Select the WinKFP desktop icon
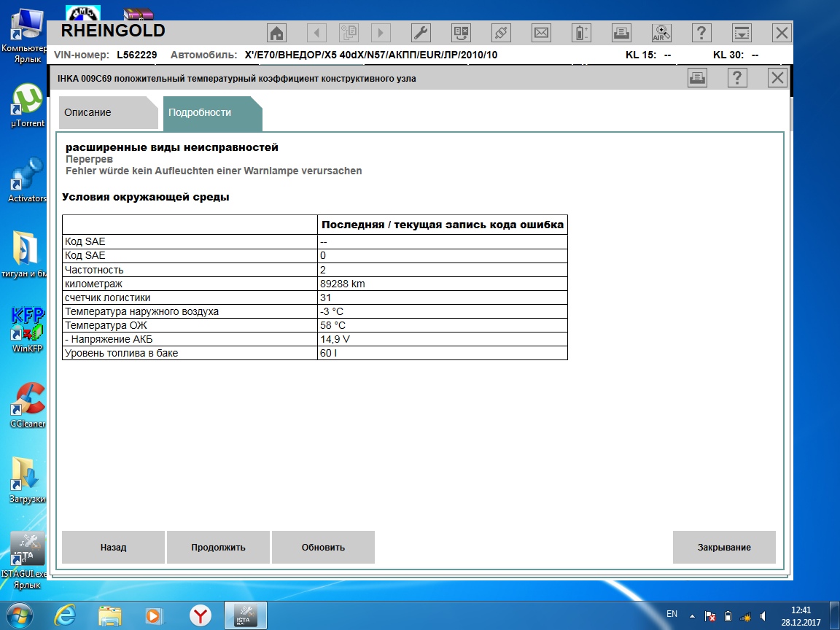Image resolution: width=840 pixels, height=630 pixels. [27, 330]
